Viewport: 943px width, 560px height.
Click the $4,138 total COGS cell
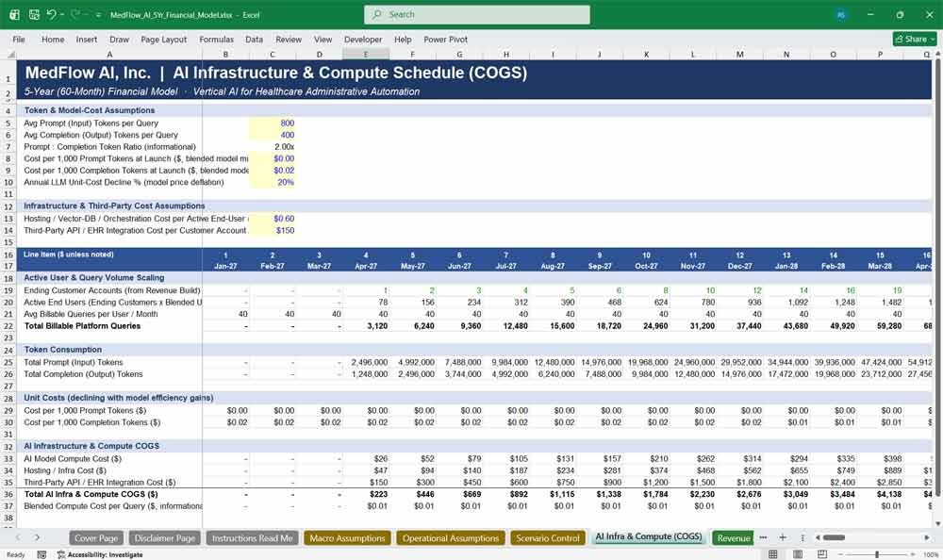pos(880,494)
